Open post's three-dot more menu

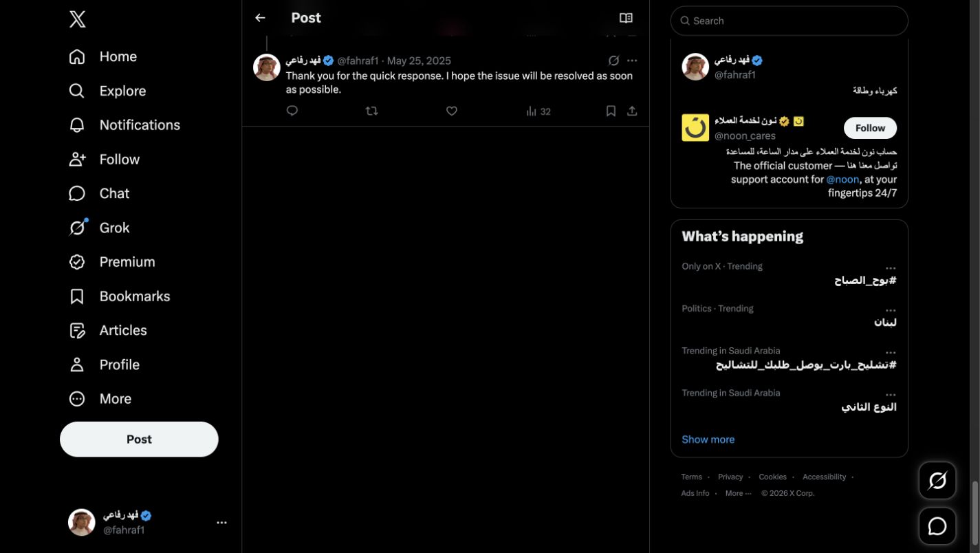click(x=632, y=61)
